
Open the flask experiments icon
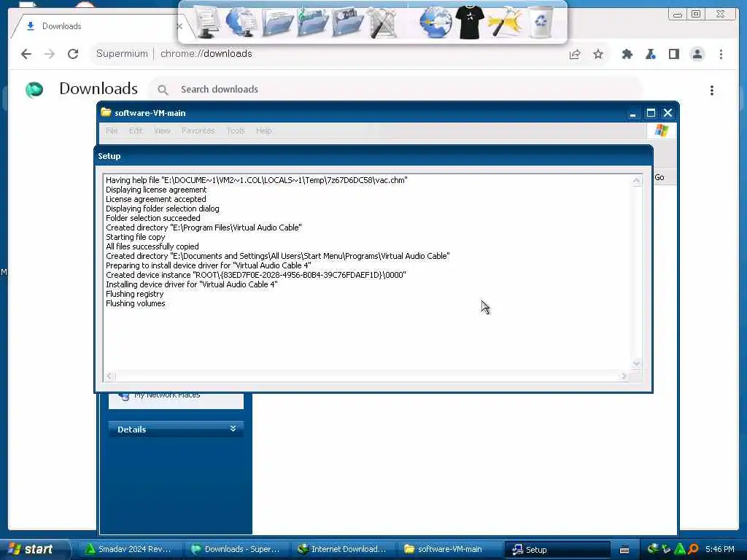(x=650, y=54)
